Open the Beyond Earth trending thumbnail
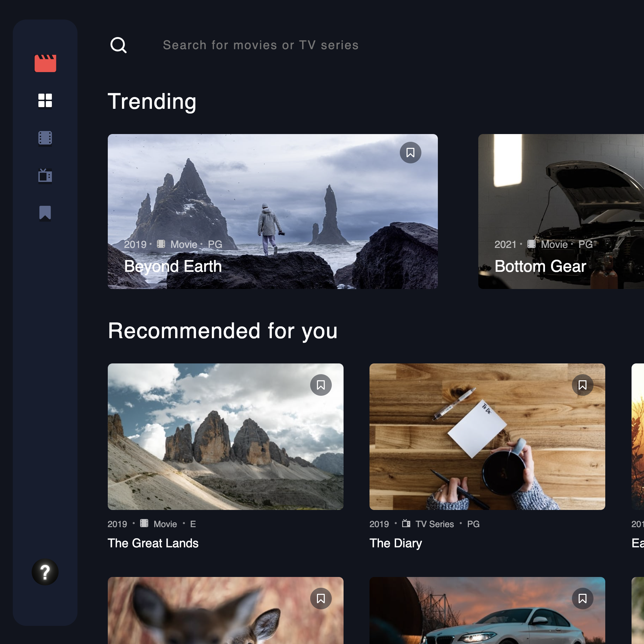Viewport: 644px width, 644px height. (272, 211)
